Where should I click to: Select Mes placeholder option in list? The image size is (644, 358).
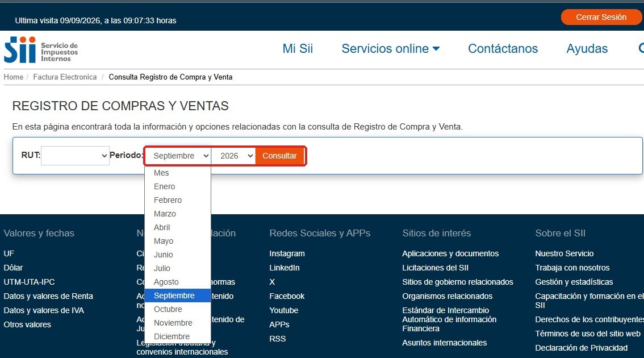(x=178, y=173)
